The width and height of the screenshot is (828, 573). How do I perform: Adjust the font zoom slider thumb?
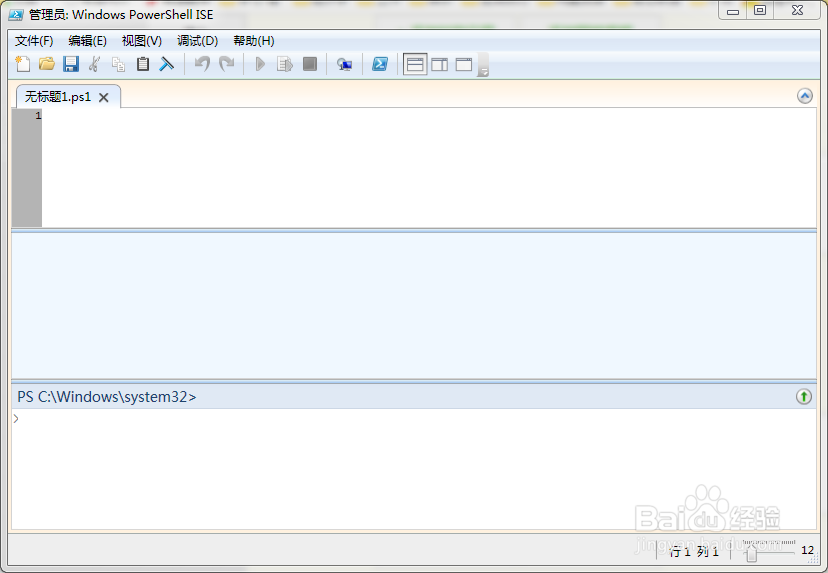coord(751,554)
